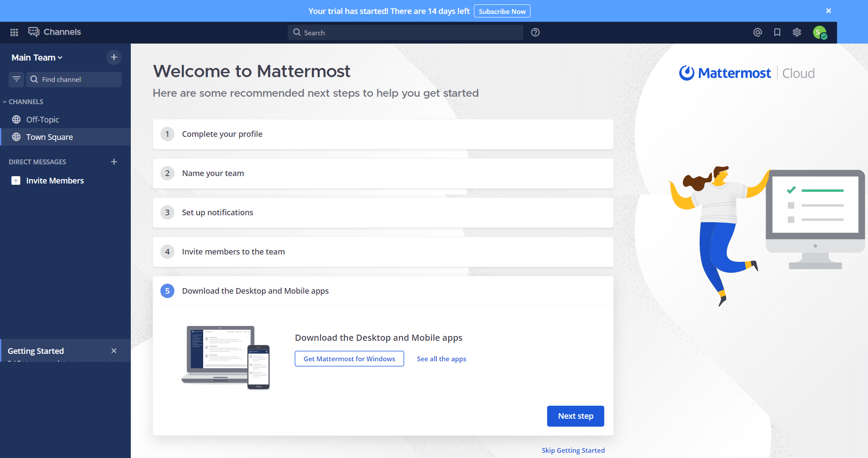Viewport: 868px width, 458px height.
Task: Click the magnifier icon in Find channel
Action: (34, 79)
